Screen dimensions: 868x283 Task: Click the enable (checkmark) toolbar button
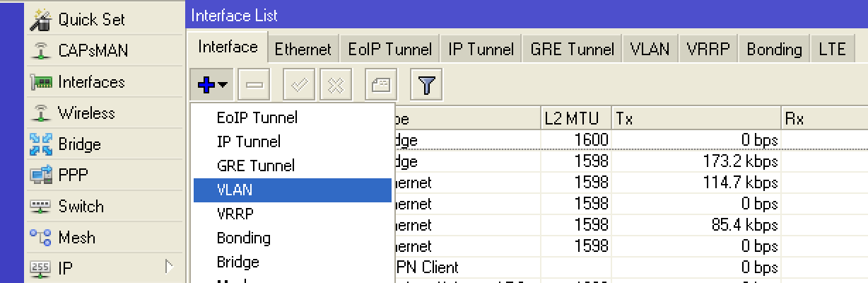(299, 86)
